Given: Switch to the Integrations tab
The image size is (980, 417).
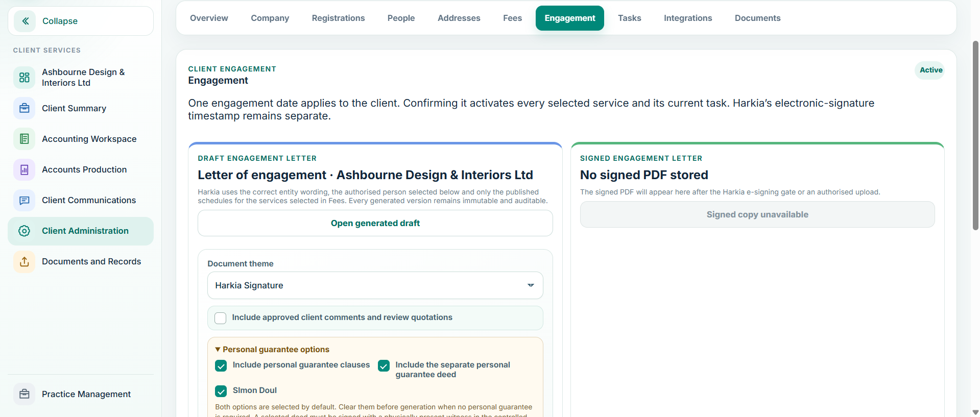Looking at the screenshot, I should click(687, 18).
